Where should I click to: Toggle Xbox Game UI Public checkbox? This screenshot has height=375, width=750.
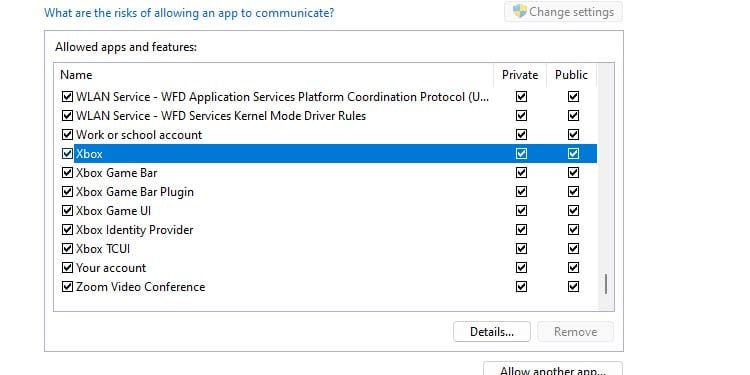[574, 210]
